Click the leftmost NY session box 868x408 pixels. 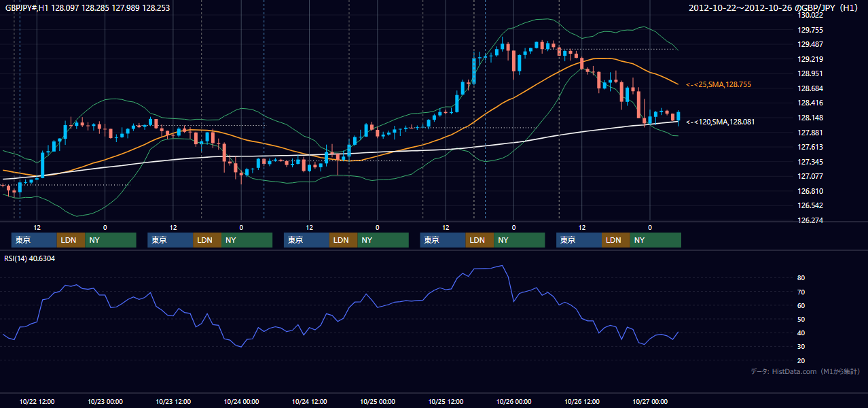(111, 240)
